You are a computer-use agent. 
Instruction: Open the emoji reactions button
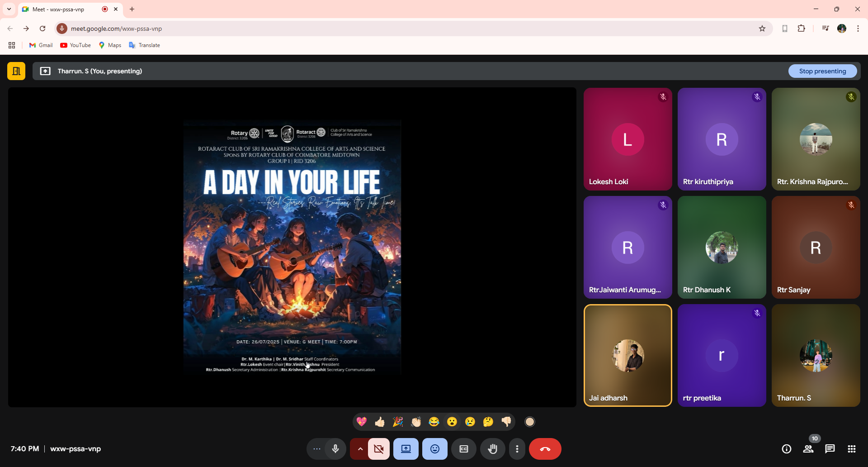pos(435,449)
